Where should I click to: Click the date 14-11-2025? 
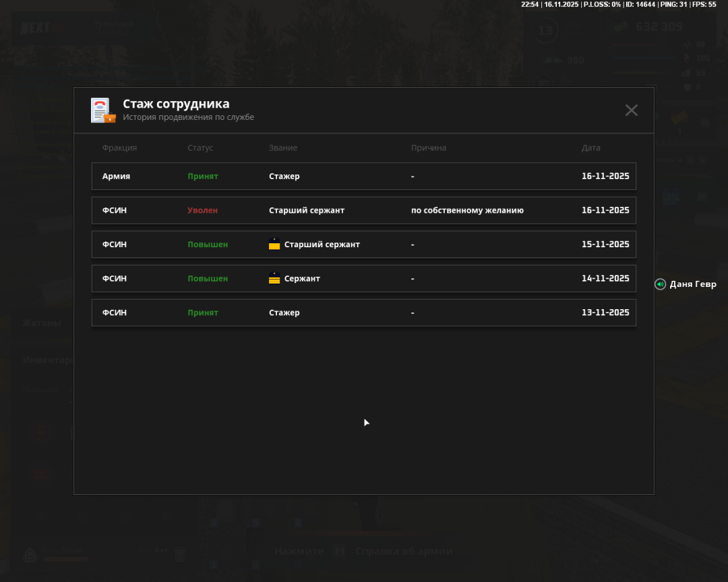point(605,278)
